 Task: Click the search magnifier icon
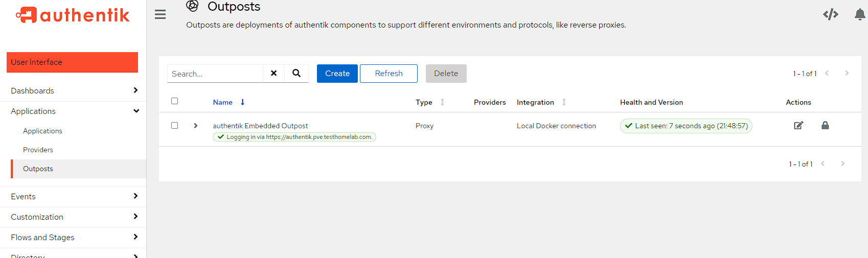coord(296,73)
